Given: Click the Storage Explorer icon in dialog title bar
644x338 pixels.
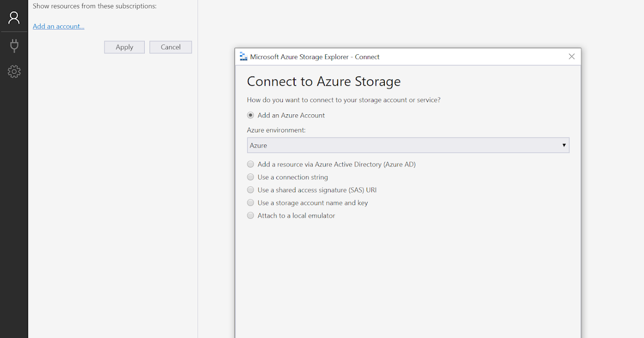Looking at the screenshot, I should click(245, 56).
